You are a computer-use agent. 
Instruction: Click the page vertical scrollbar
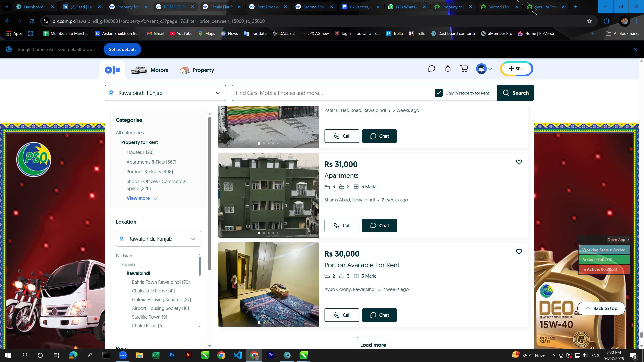641,335
